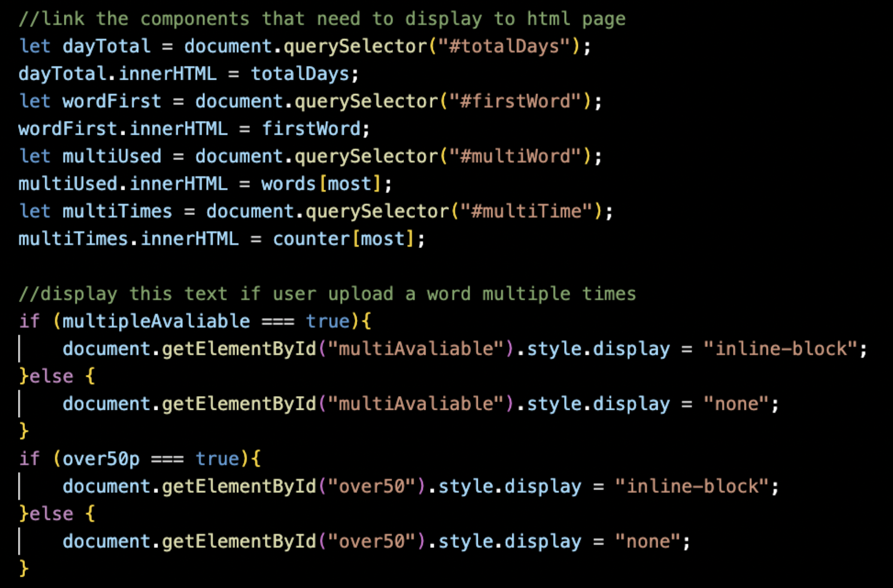Click the comment "//display this text if user upload"
Screen dimensions: 893x588
click(206, 294)
